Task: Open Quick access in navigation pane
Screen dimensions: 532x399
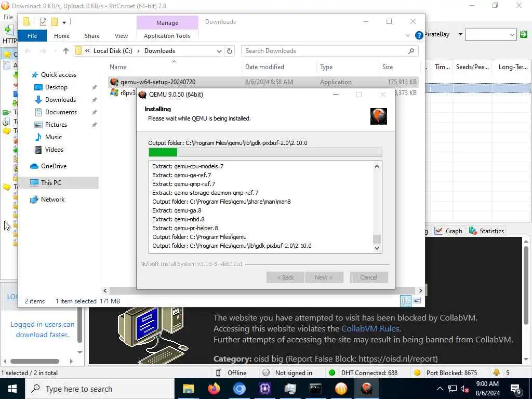Action: 58,75
